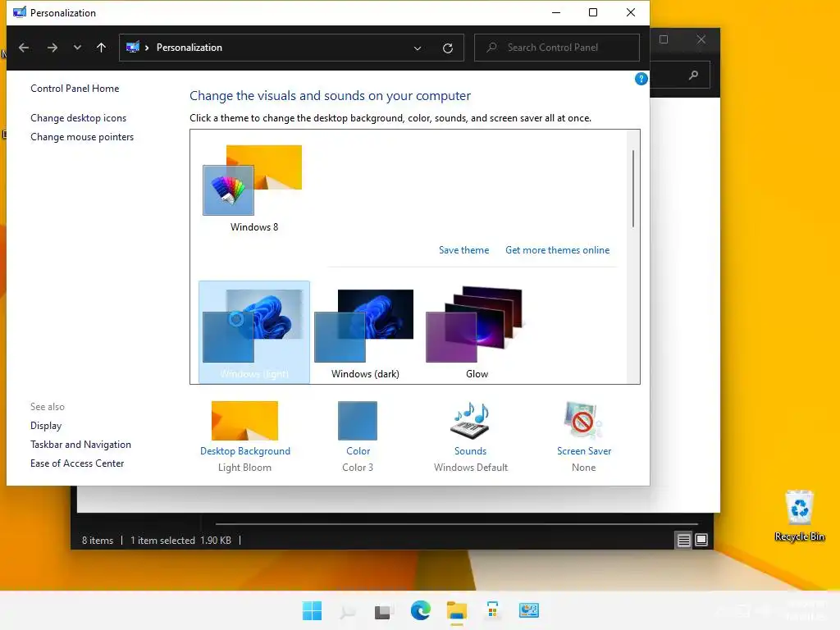The width and height of the screenshot is (840, 630).
Task: Open the recent locations chevron
Action: click(x=77, y=48)
